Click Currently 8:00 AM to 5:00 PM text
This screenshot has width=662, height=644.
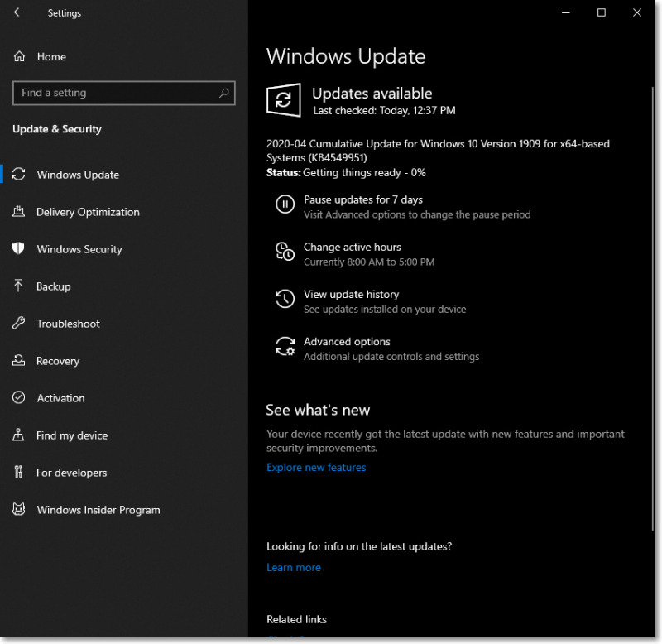[369, 262]
